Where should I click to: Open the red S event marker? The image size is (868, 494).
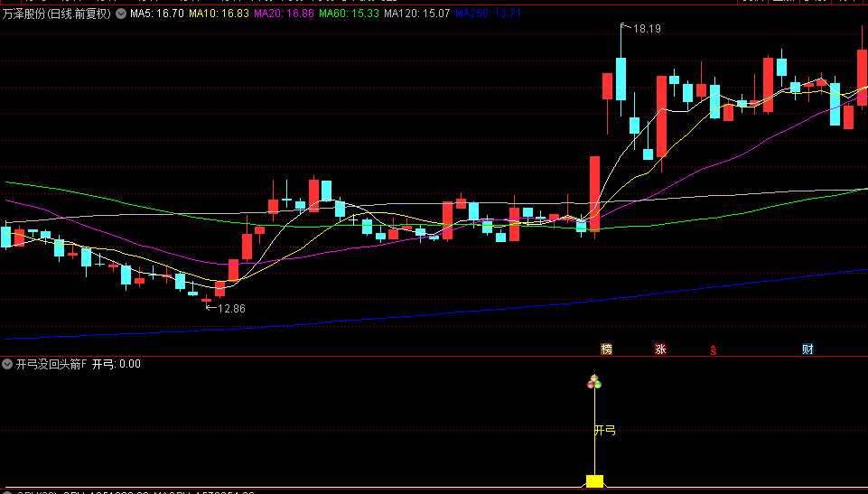click(x=714, y=350)
